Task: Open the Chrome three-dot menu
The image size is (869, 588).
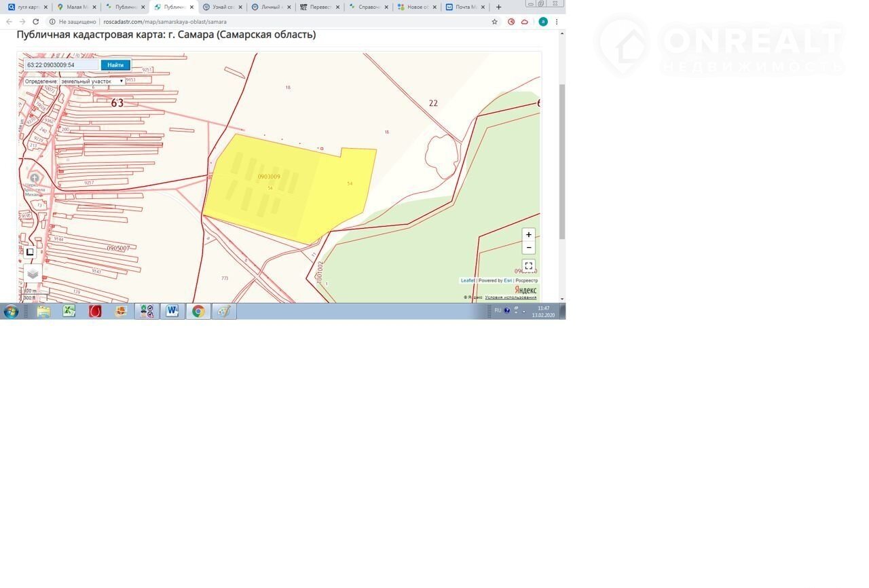Action: (x=557, y=22)
